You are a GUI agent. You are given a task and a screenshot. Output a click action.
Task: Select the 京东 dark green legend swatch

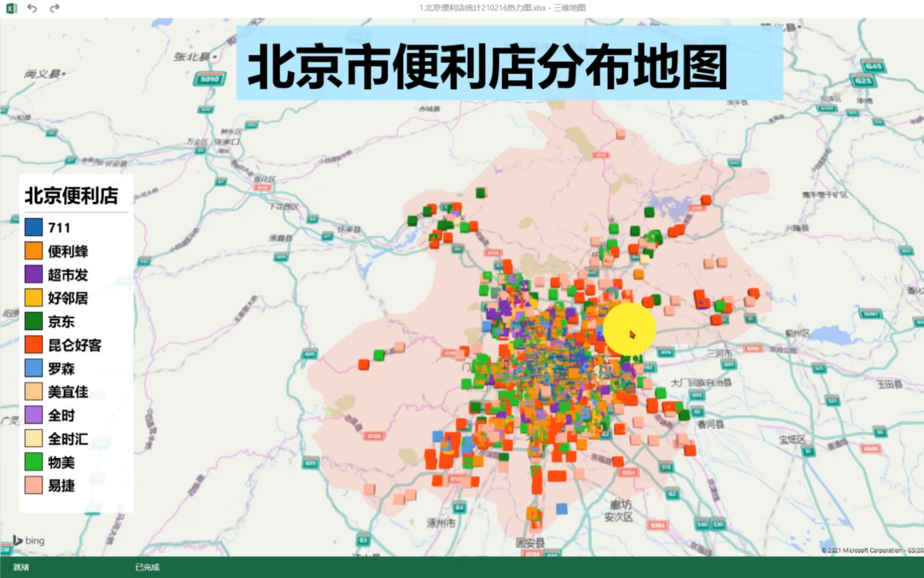[x=33, y=321]
